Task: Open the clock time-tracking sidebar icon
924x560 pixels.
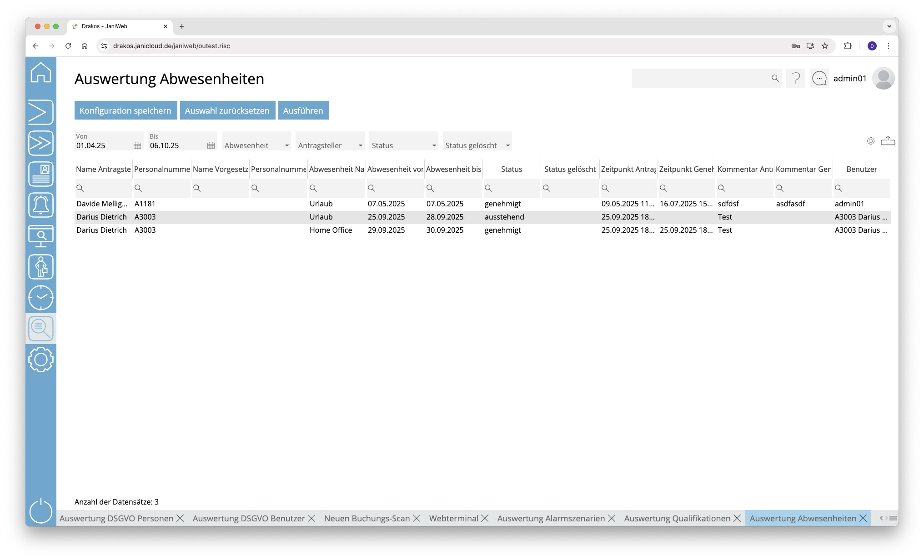Action: click(x=41, y=298)
